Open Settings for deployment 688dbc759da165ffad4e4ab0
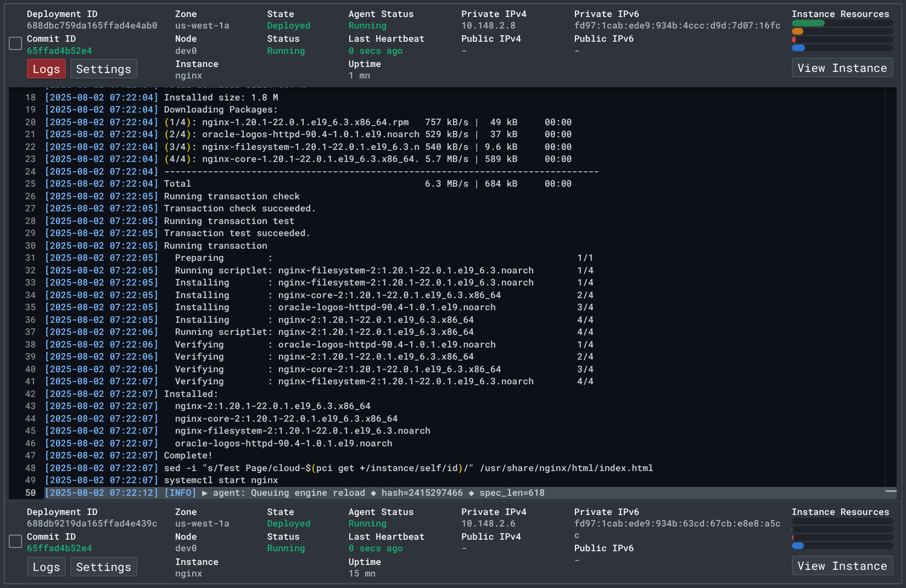Viewport: 906px width, 588px height. (x=104, y=69)
